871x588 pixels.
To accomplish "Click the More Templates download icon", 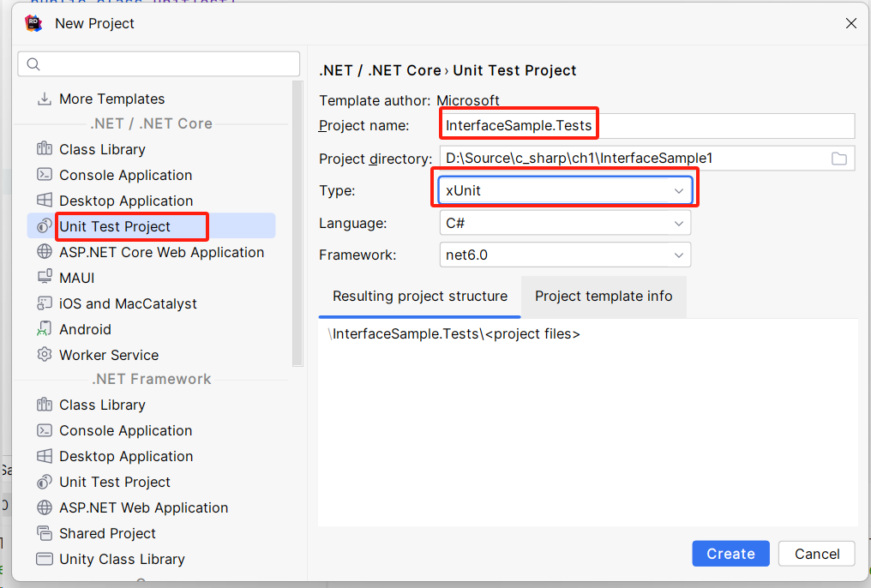I will point(45,99).
